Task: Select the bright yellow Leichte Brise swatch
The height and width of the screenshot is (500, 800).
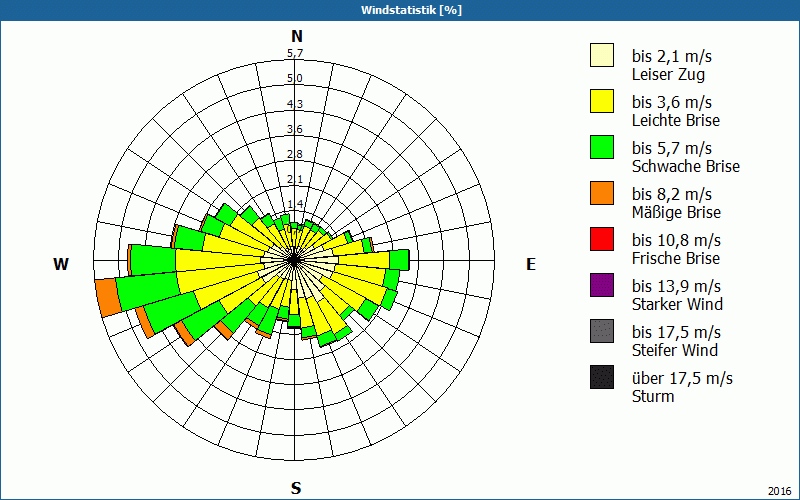Action: coord(601,101)
